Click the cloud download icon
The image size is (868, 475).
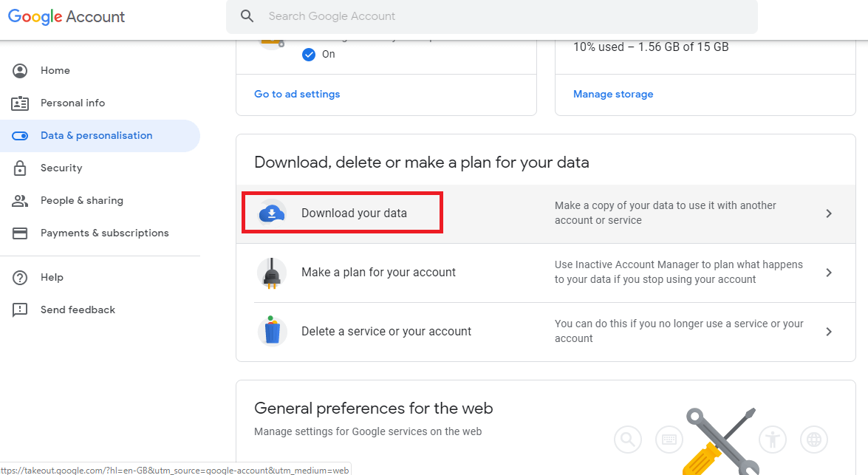(x=272, y=213)
